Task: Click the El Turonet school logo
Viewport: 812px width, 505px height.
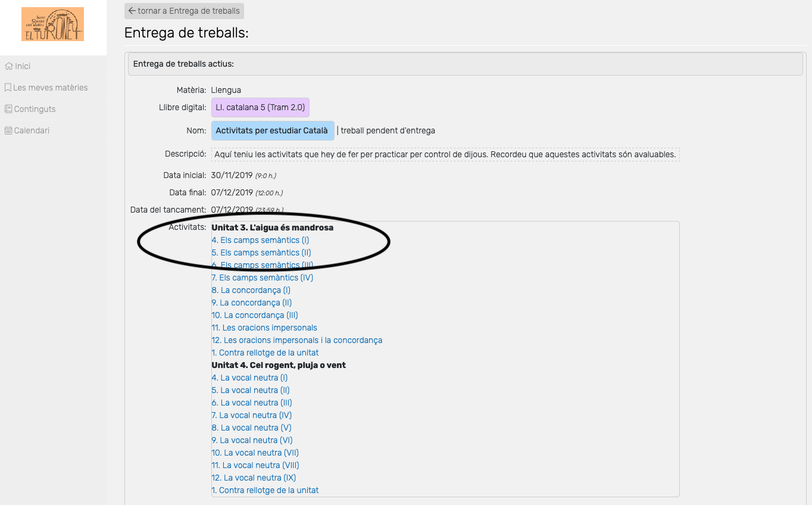Action: click(52, 24)
